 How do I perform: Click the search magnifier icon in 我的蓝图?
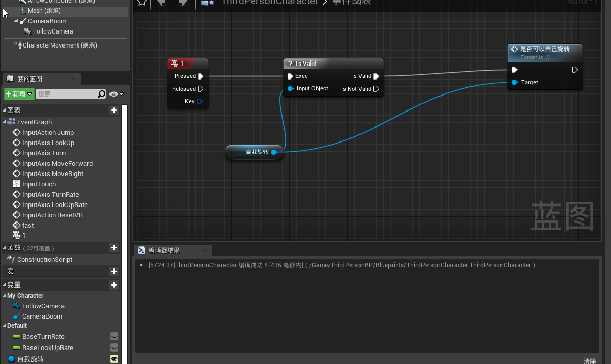click(101, 94)
